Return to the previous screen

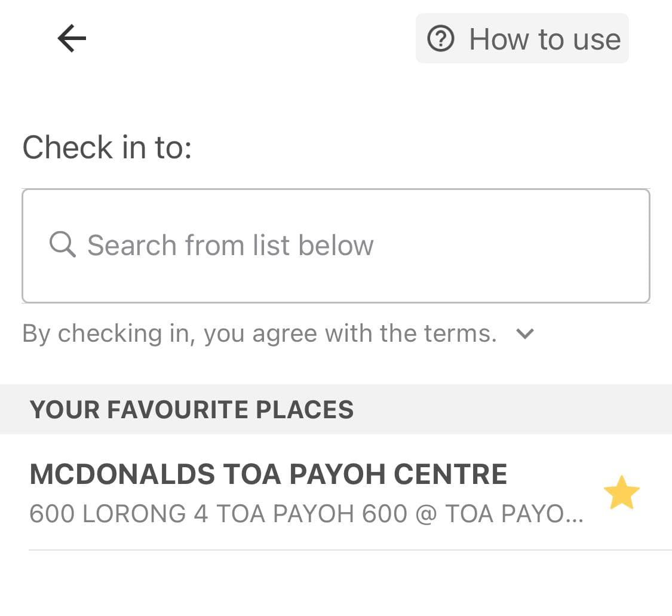coord(72,39)
